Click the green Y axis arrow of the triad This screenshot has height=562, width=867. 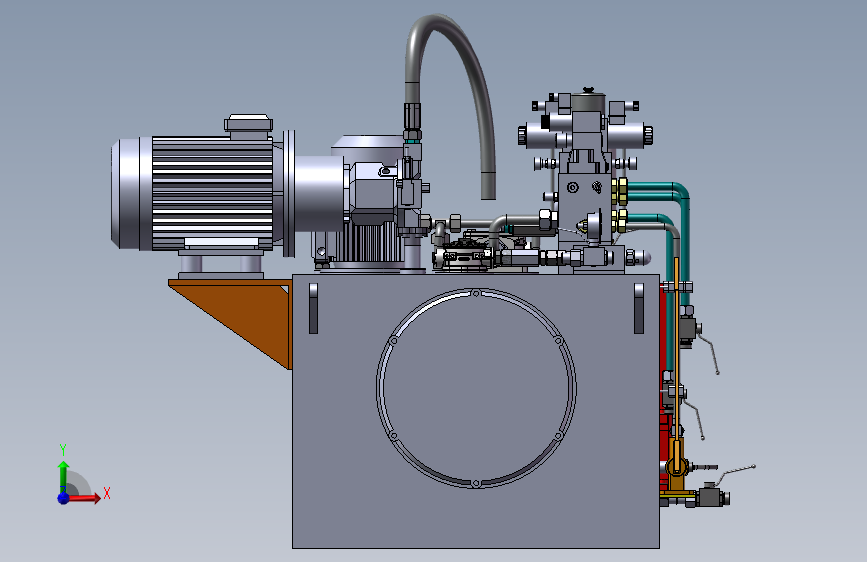point(64,477)
